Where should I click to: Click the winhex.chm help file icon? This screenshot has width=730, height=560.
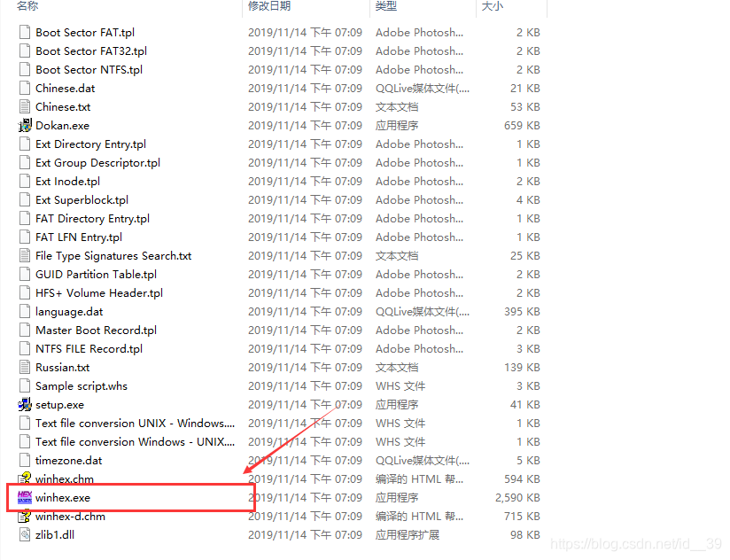tap(25, 478)
